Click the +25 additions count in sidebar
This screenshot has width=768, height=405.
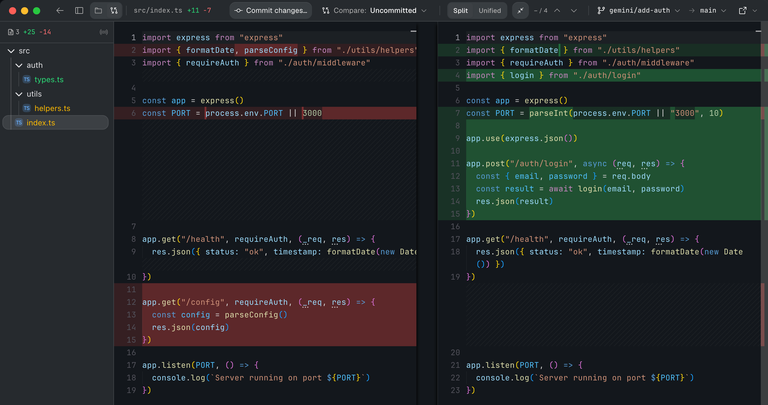point(29,32)
